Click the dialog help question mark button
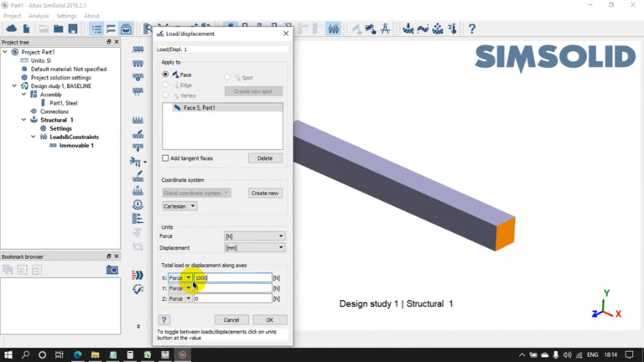This screenshot has width=644, height=362. (164, 320)
